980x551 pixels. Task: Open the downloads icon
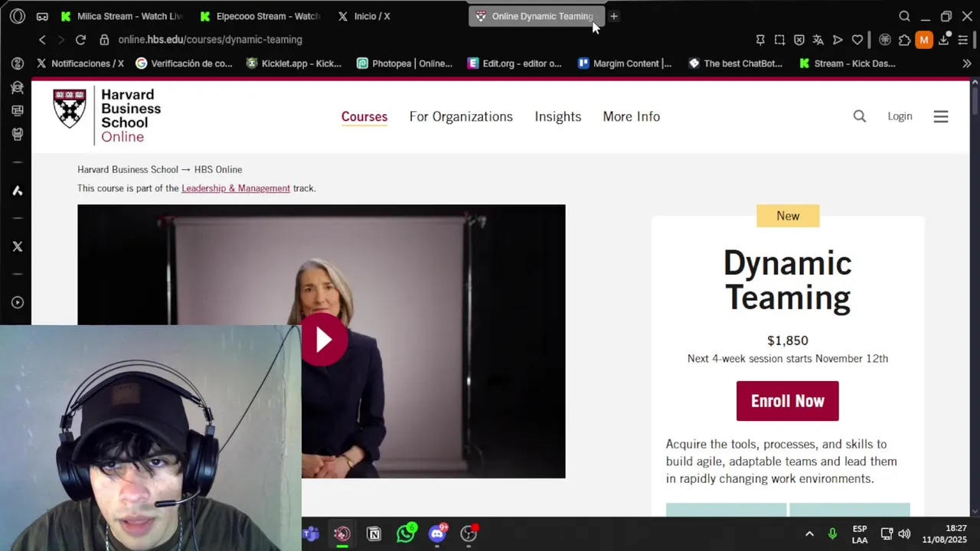(944, 40)
